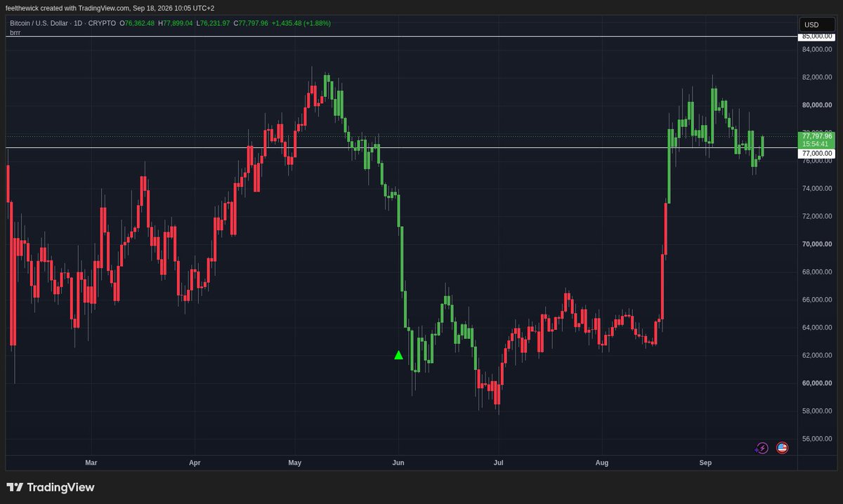Click the Mar label on time axis
The image size is (843, 504).
point(91,463)
